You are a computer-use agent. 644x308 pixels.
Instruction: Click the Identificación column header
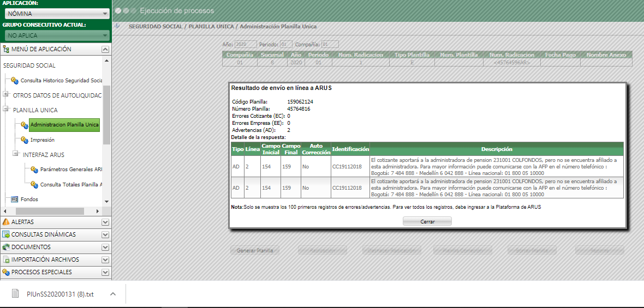coord(350,149)
